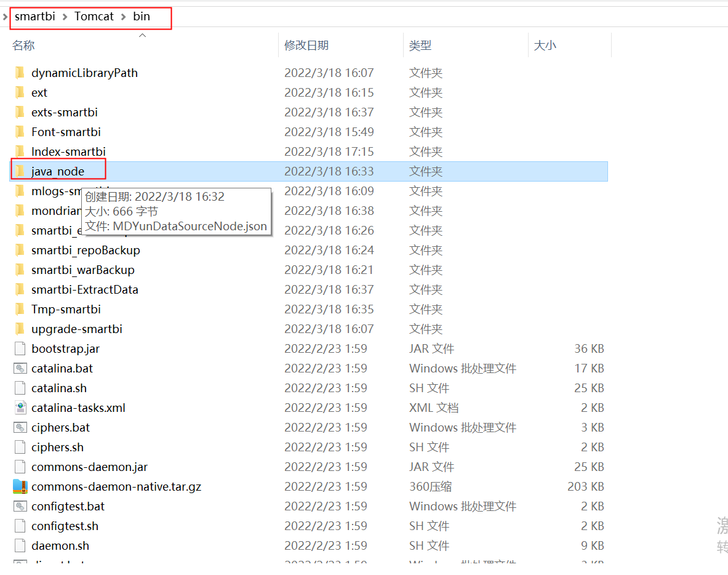
Task: Click the exts-smartbi folder icon
Action: pos(20,113)
